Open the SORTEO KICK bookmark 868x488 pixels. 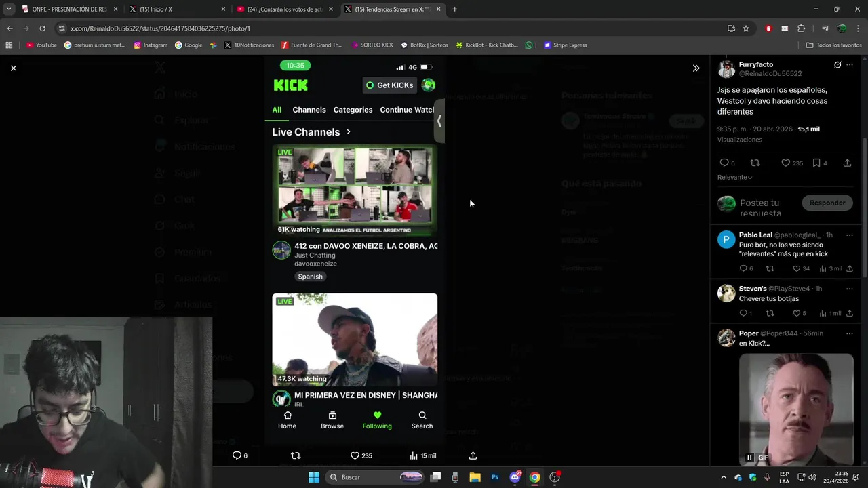(x=372, y=45)
